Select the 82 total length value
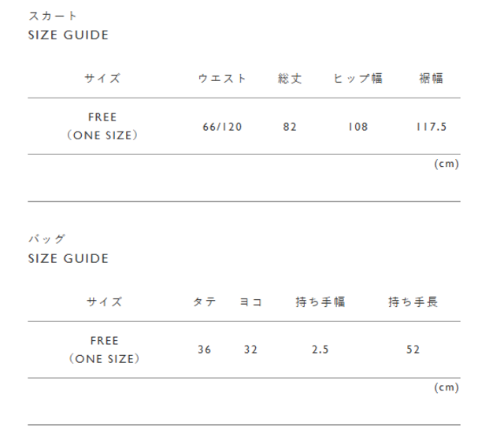 point(290,126)
